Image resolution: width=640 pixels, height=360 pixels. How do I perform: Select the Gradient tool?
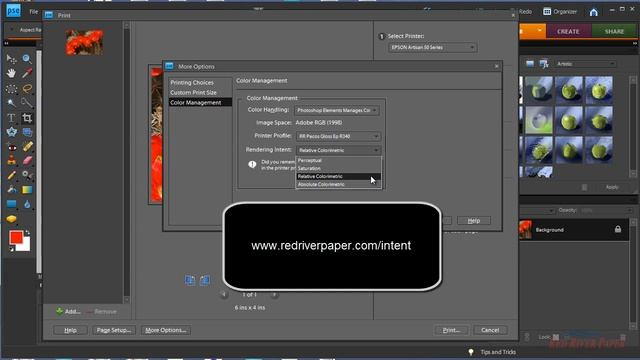coord(27,190)
